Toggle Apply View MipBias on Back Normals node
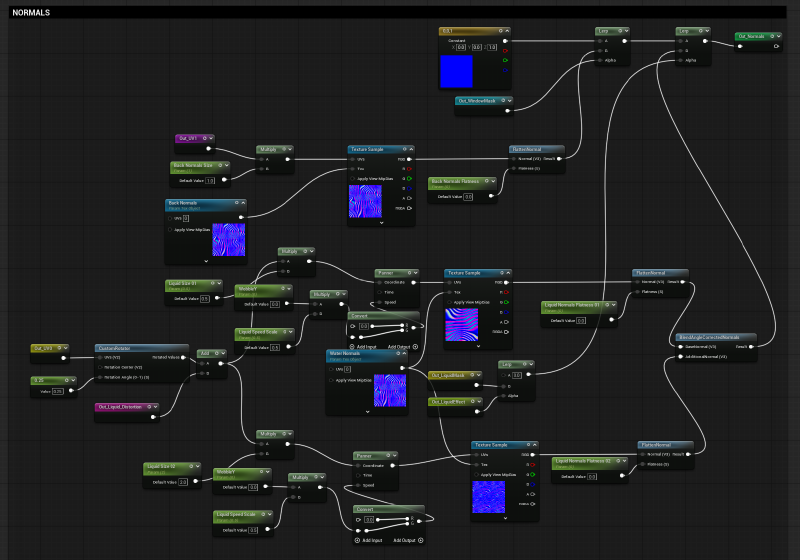The height and width of the screenshot is (560, 800). tap(170, 229)
